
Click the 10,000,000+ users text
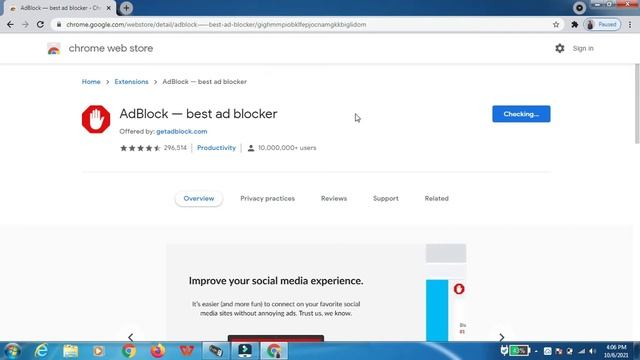click(x=287, y=148)
